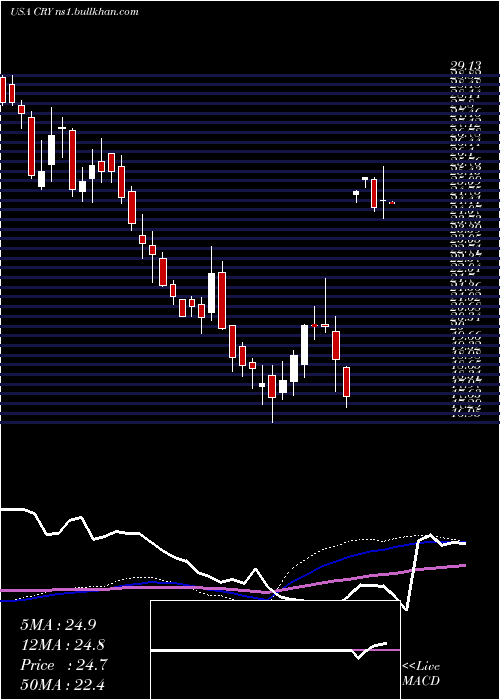Click the '50MA : 22.4' value
Viewport: 500px width, 700px height.
[x=63, y=685]
